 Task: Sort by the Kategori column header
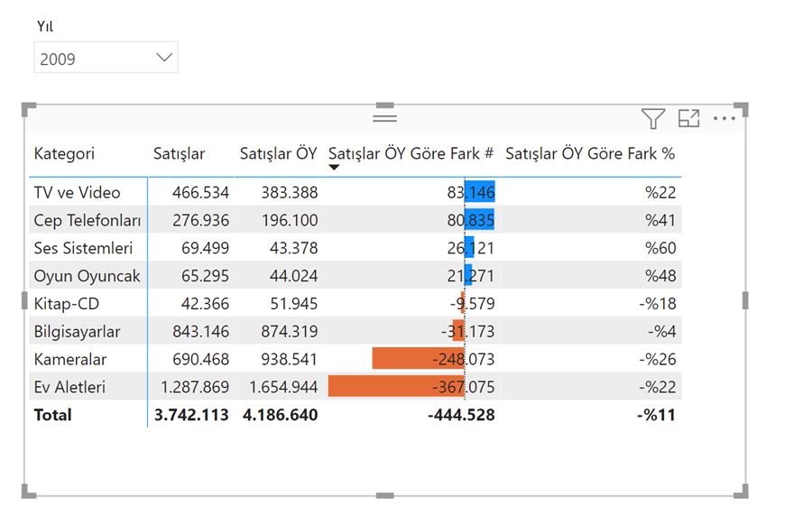click(64, 153)
